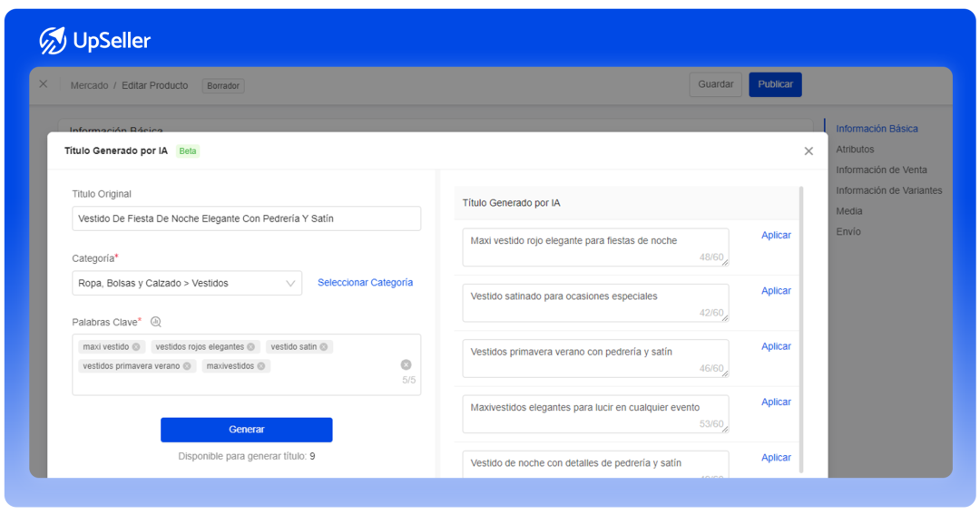
Task: Close the Editar Producto page with X
Action: pyautogui.click(x=43, y=84)
